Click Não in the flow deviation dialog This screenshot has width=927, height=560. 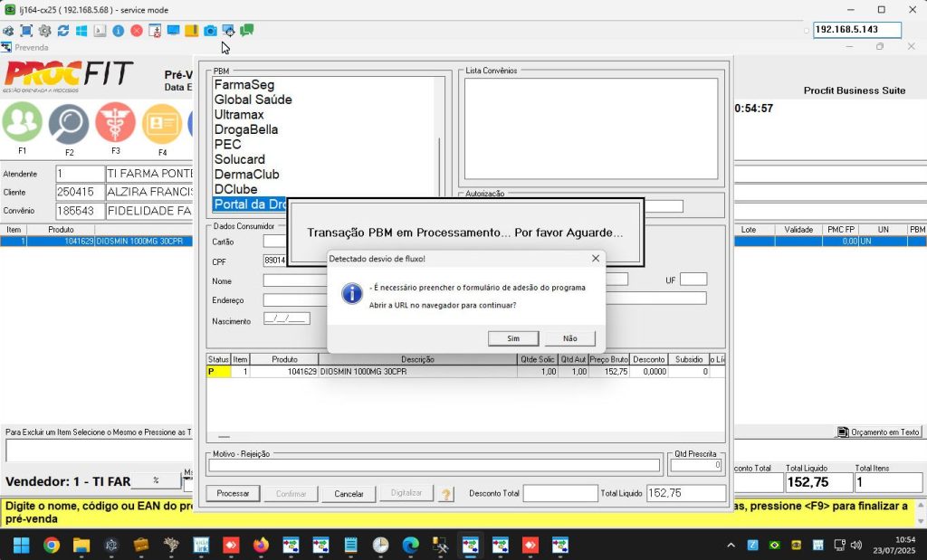[569, 338]
